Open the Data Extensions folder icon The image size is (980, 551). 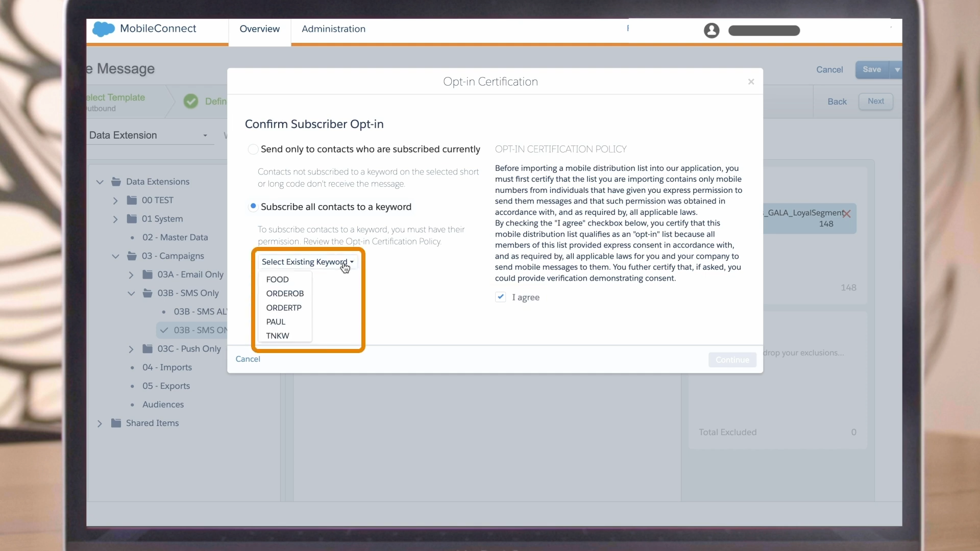tap(116, 182)
